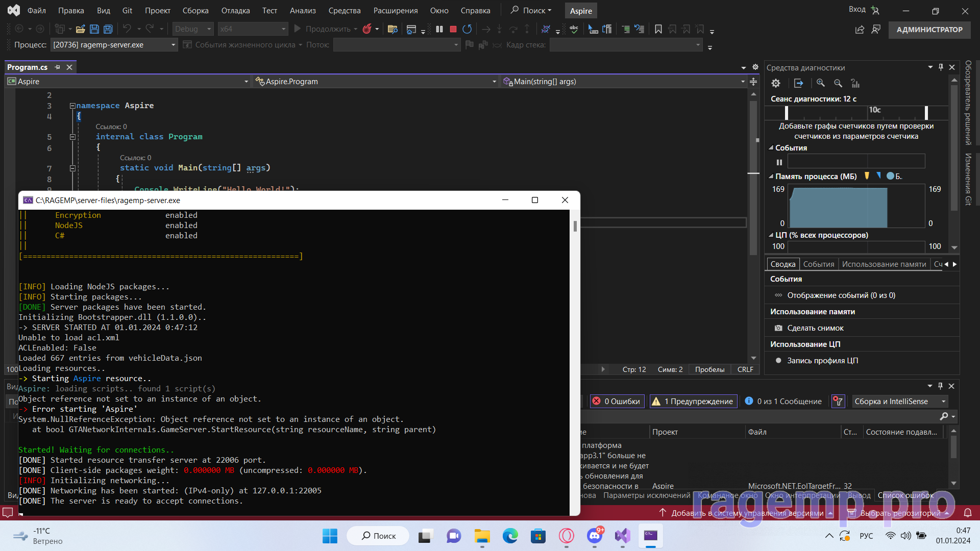This screenshot has width=980, height=551.
Task: Stop debugging with the red square
Action: coord(453,29)
